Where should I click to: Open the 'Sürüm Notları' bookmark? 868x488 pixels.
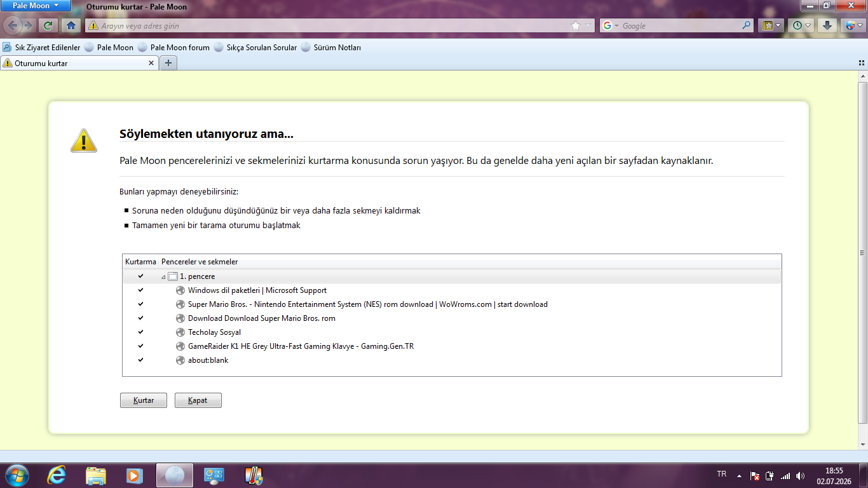[x=331, y=48]
